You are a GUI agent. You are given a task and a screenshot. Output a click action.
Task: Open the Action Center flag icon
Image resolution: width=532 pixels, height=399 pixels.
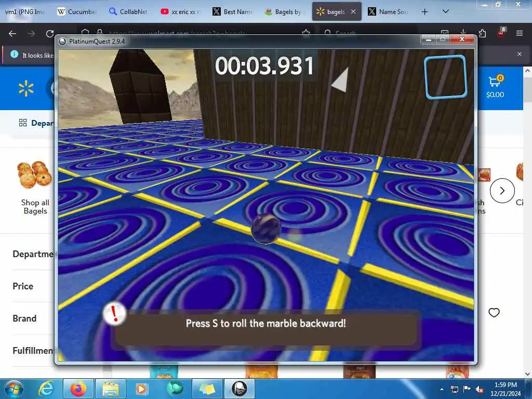pos(467,389)
